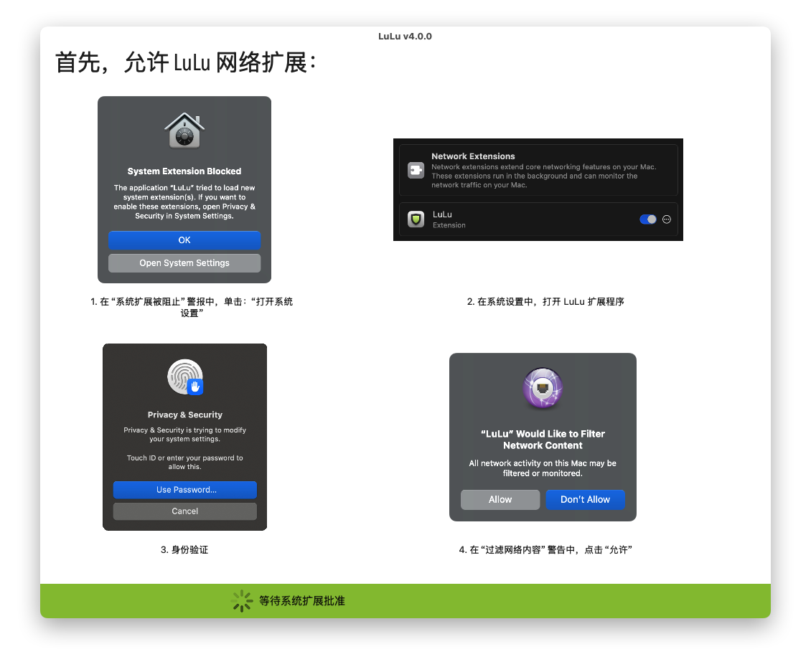Click the step 2 caption "在系统设置中，打开 LuLu 扩展程序"
The image size is (811, 672).
545,301
